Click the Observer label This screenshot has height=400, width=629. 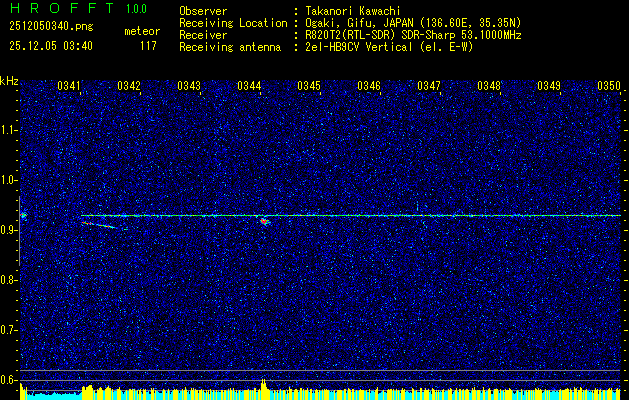(203, 11)
